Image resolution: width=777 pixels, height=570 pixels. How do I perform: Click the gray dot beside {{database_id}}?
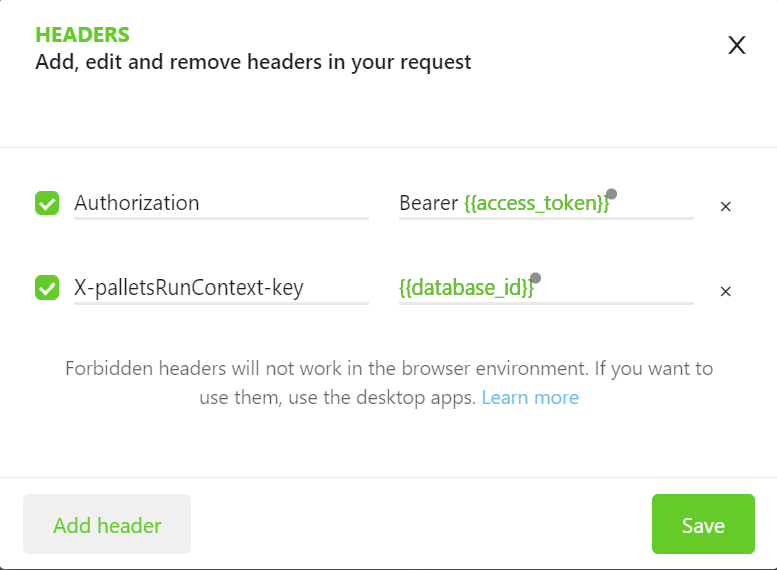pyautogui.click(x=536, y=278)
